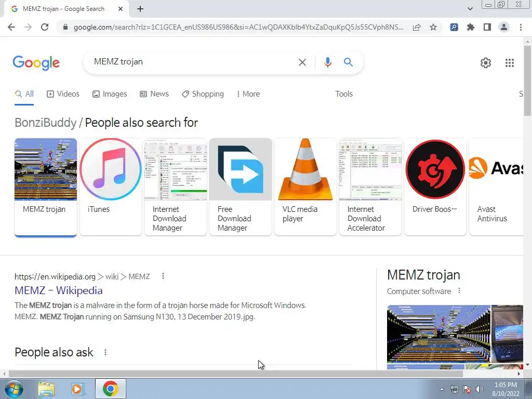This screenshot has width=532, height=399.
Task: Open the search Tools options
Action: click(344, 94)
